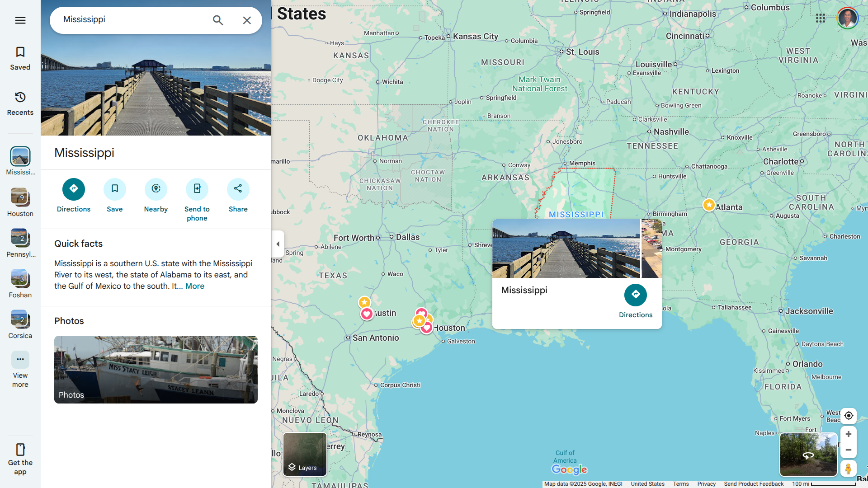
Task: Clear the Mississippi search text
Action: [x=247, y=20]
